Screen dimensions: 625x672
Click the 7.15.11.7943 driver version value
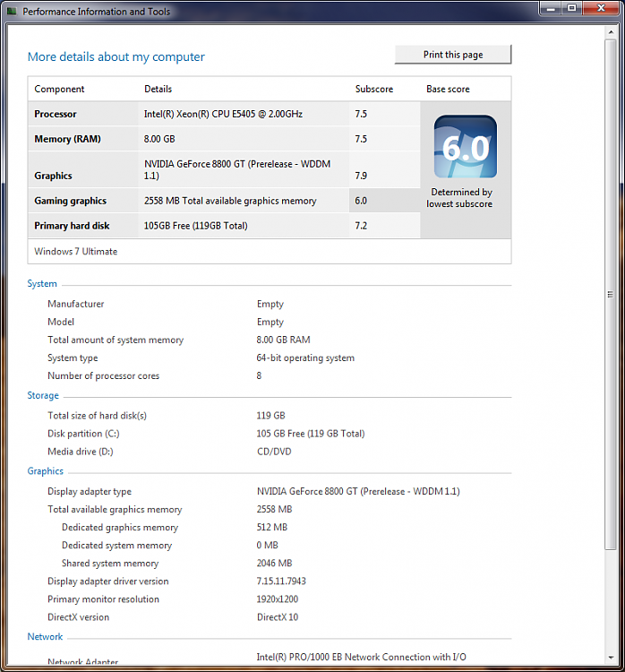point(281,582)
